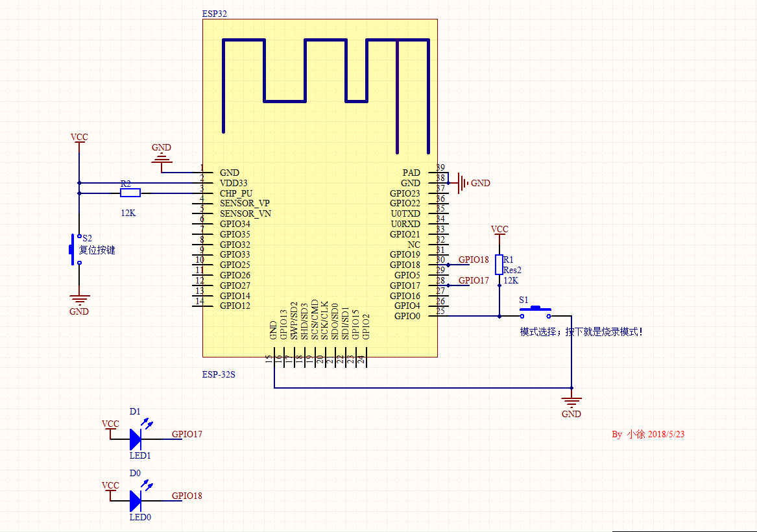Click the GPIO2 pin name
This screenshot has height=532, width=757.
[x=365, y=327]
